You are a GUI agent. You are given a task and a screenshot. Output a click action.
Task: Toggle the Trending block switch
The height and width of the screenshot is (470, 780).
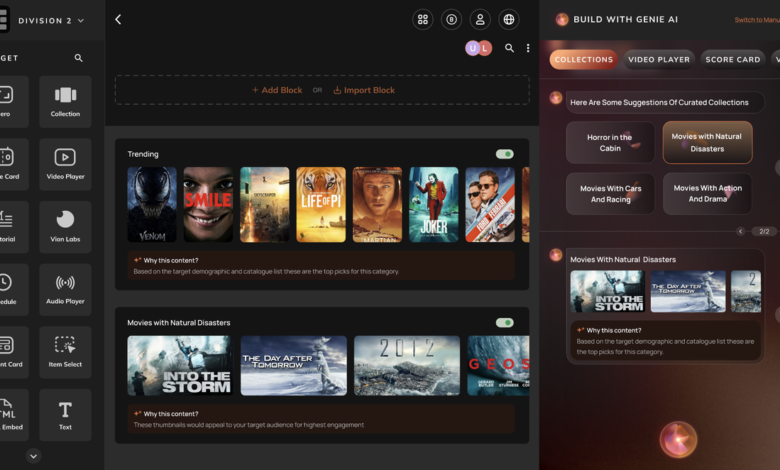click(504, 154)
